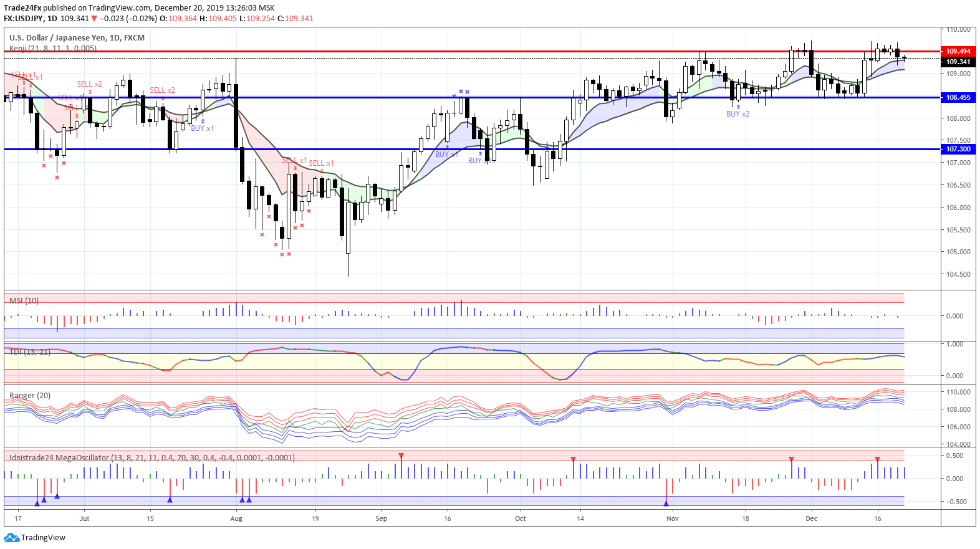Select the blue 108.455 price level label

(958, 97)
